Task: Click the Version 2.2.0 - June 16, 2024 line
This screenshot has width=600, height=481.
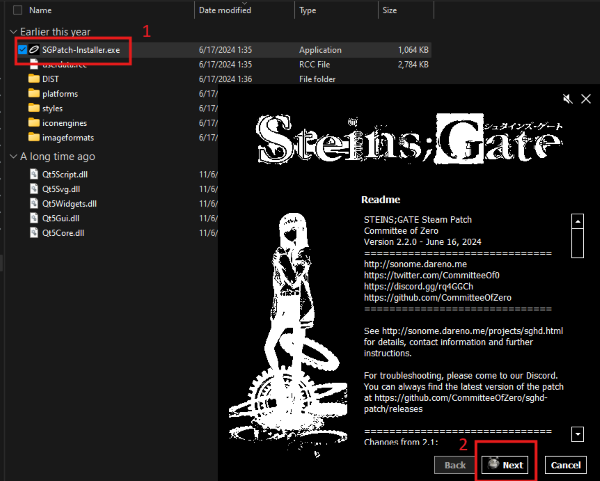Action: click(422, 242)
